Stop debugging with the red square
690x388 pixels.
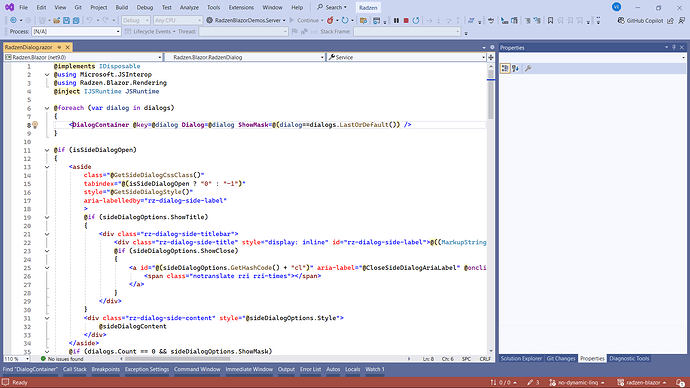click(x=406, y=20)
